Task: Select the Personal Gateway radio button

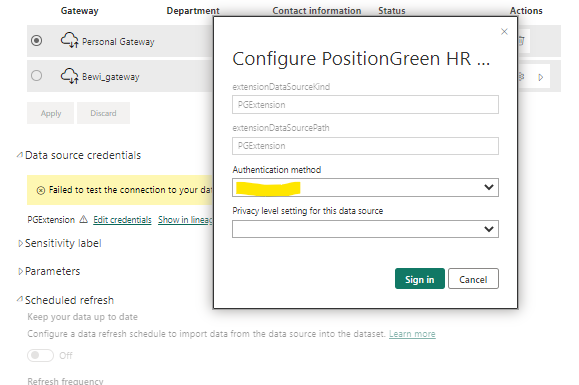Action: [x=36, y=40]
